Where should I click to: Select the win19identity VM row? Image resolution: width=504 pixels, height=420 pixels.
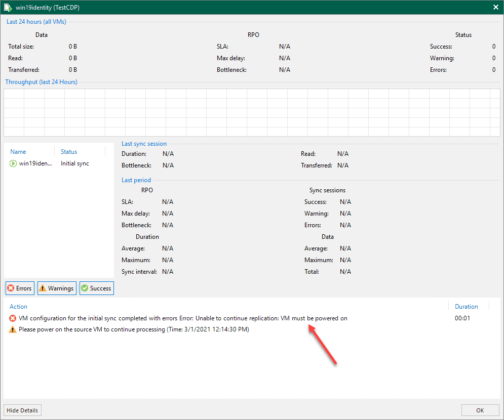pyautogui.click(x=35, y=163)
